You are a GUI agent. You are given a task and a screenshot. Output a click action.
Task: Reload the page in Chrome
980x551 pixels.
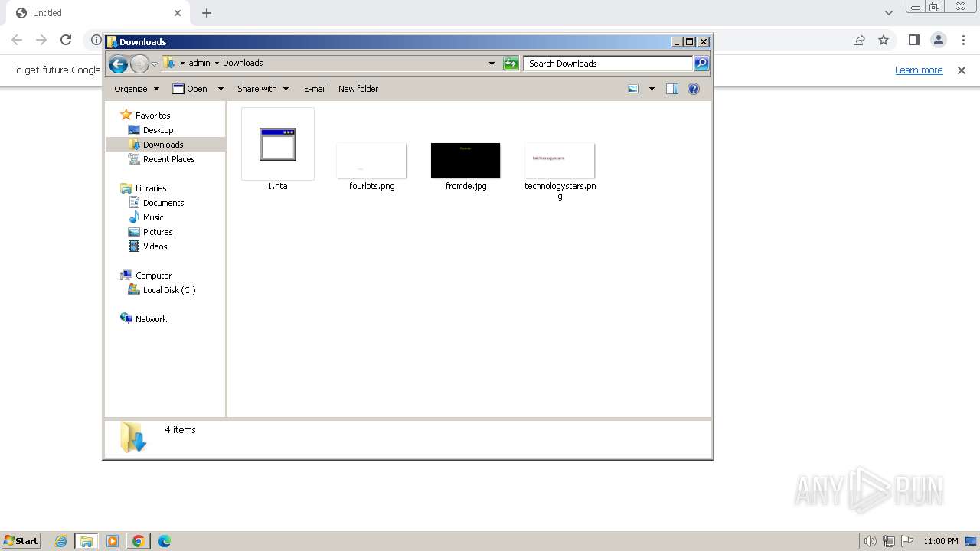66,40
